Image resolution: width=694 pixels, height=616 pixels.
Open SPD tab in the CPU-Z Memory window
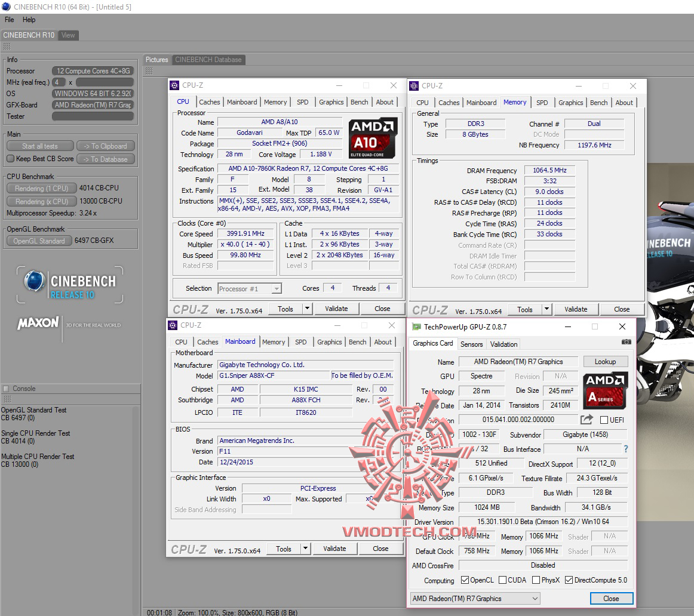click(542, 103)
